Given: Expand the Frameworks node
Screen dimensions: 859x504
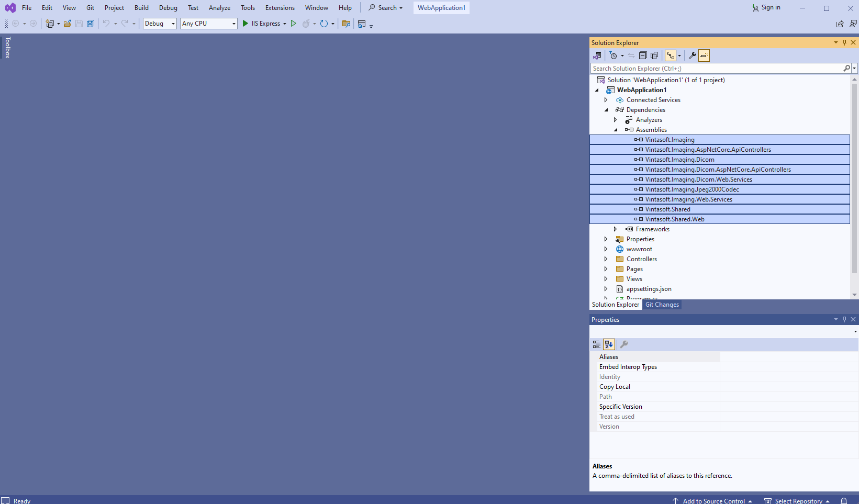Looking at the screenshot, I should [x=616, y=229].
